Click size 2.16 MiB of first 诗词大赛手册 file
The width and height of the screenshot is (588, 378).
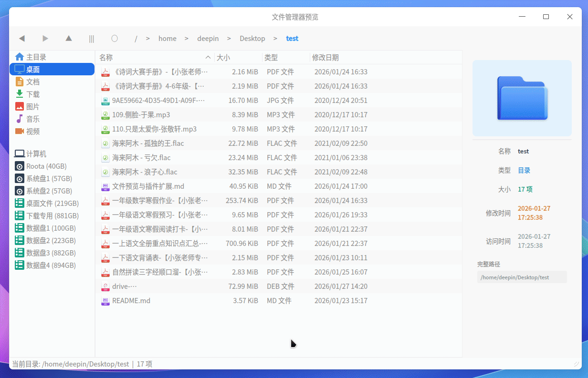tap(245, 72)
